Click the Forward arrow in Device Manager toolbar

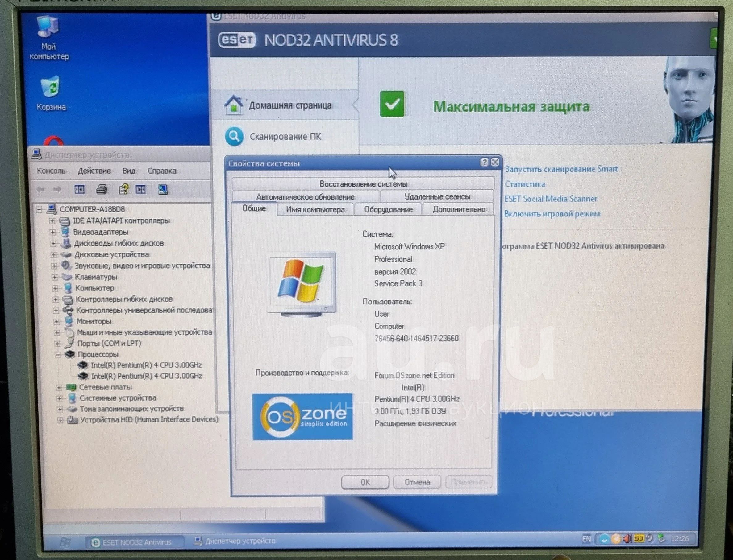coord(57,190)
